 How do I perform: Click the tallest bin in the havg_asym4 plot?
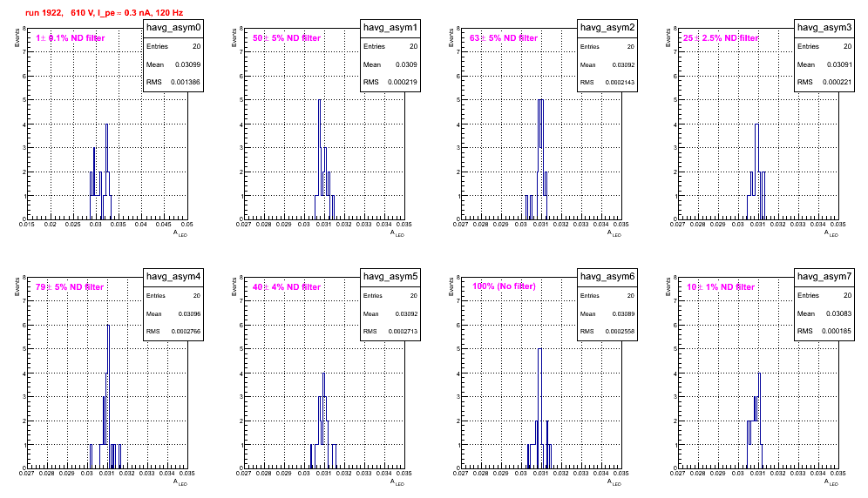[x=108, y=326]
